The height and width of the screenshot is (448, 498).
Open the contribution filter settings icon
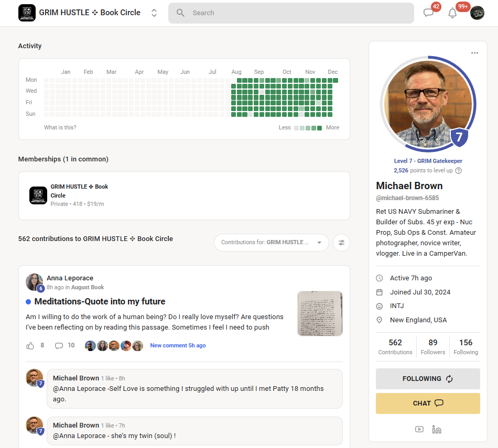[x=341, y=243]
